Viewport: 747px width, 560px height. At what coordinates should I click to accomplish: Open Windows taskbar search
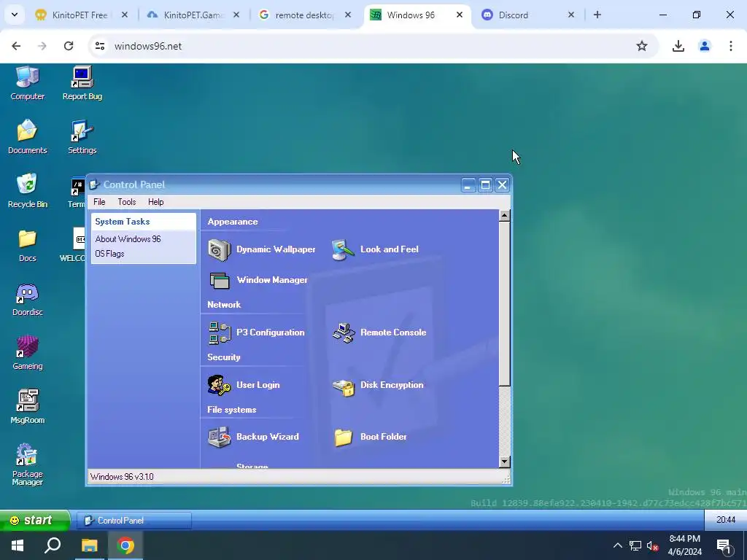tap(53, 545)
